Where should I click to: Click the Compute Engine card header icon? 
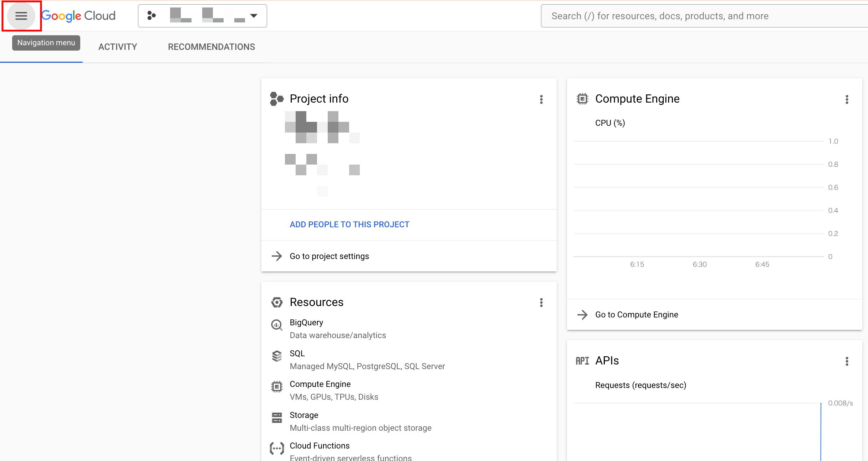582,99
